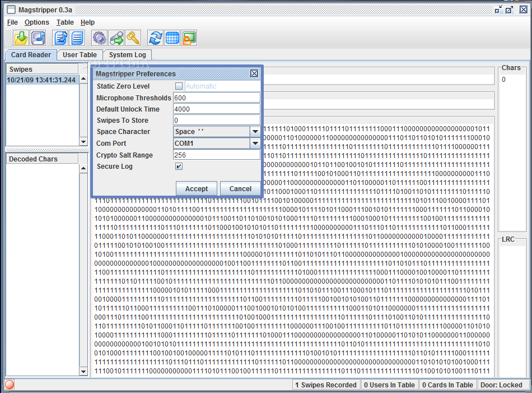Click Swipes list scroll down arrow
532x393 pixels.
83,142
